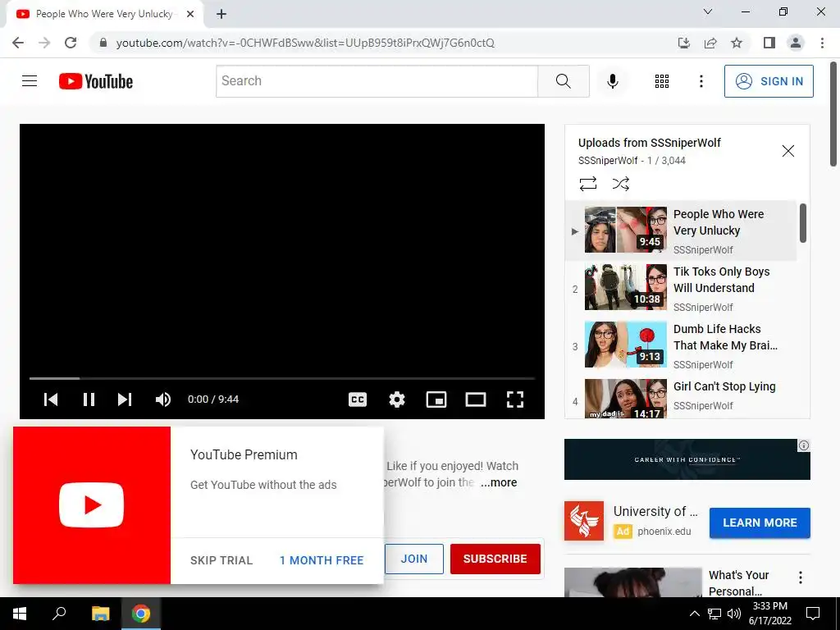Image resolution: width=840 pixels, height=630 pixels.
Task: Open File Explorer from taskbar
Action: click(x=100, y=614)
